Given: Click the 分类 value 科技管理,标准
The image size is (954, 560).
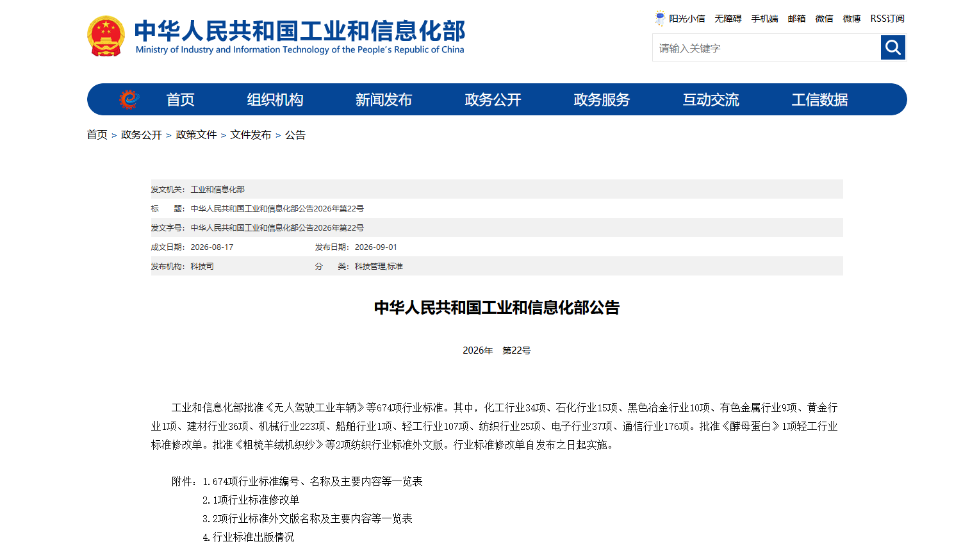Looking at the screenshot, I should pos(379,266).
